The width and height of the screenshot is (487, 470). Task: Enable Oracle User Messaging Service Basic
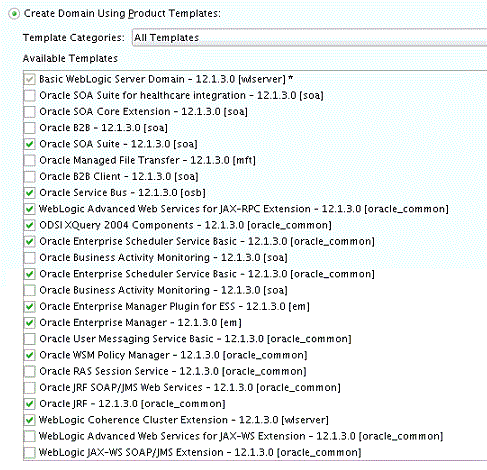click(x=30, y=339)
